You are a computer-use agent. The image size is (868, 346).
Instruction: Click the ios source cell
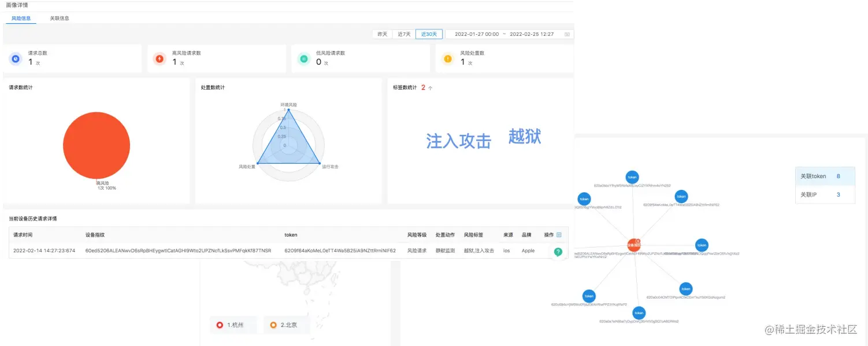(506, 251)
